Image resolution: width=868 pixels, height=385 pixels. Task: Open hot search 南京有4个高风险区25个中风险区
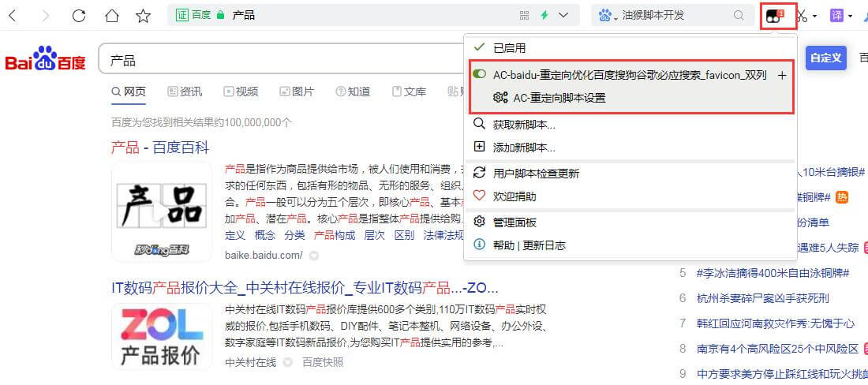(777, 349)
